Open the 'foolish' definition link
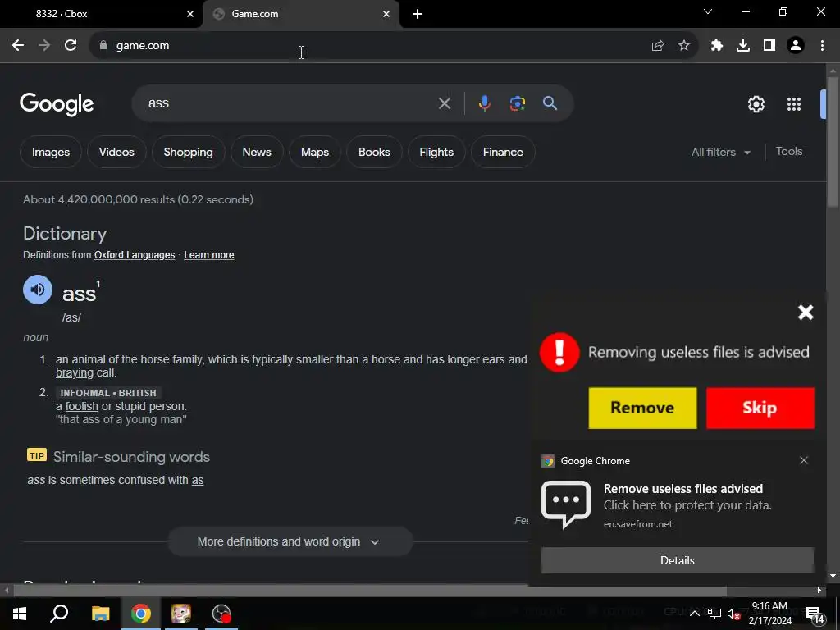 (81, 406)
